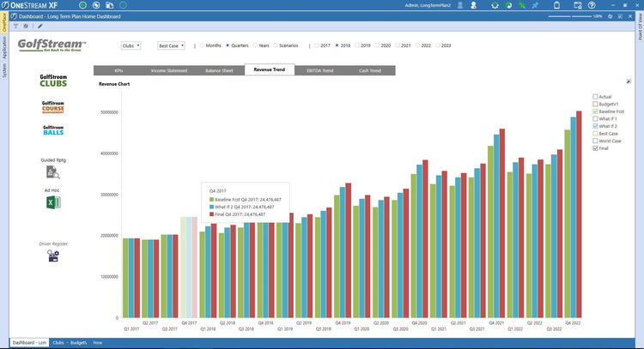644x349 pixels.
Task: Open the clipboard icon in title bar
Action: 556,5
